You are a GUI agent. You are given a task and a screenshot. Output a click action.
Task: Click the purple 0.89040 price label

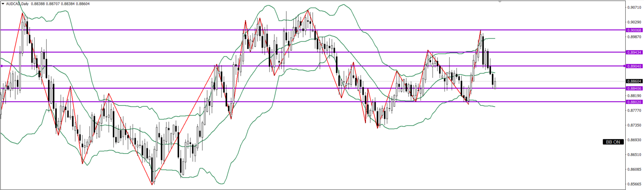(x=634, y=66)
